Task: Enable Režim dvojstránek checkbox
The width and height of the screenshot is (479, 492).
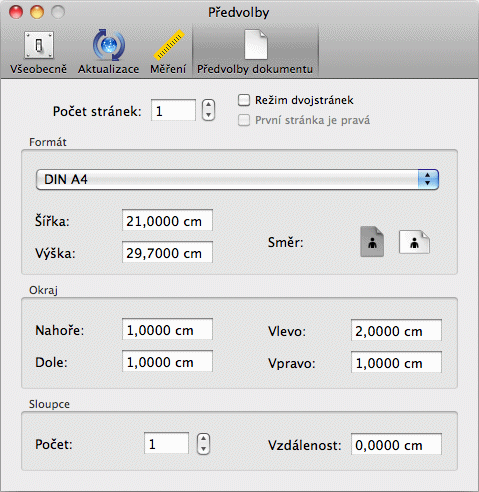Action: [244, 100]
